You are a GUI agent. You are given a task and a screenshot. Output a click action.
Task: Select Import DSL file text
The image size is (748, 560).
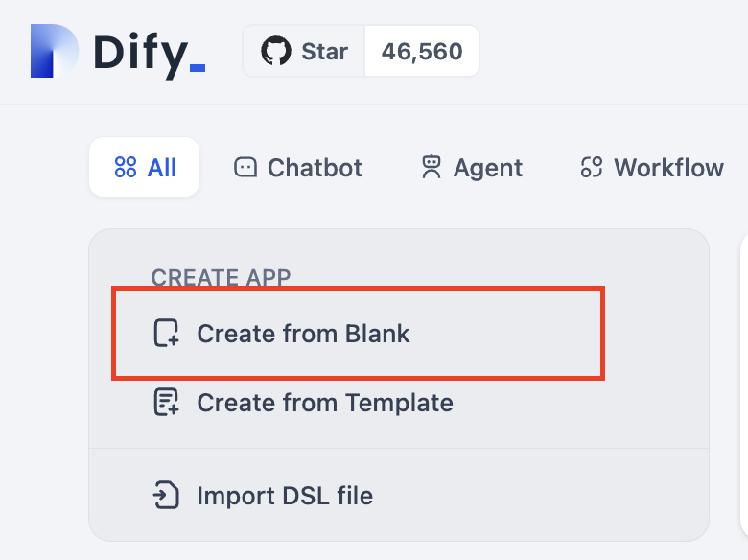coord(285,496)
